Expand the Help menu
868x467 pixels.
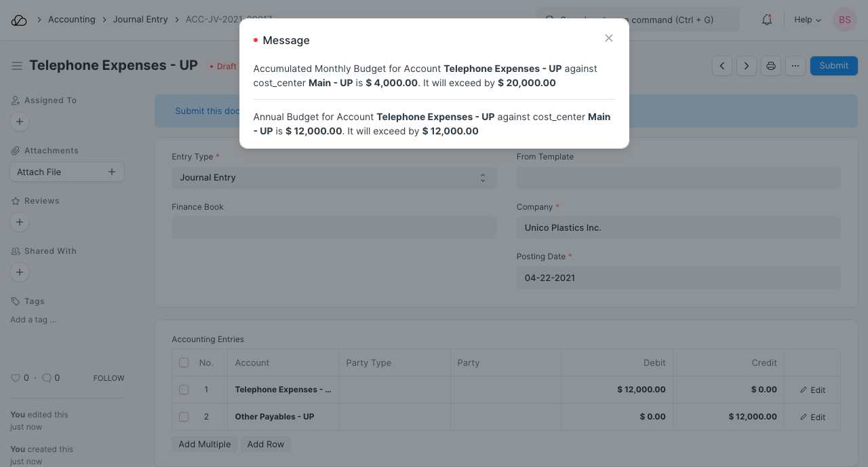tap(807, 20)
